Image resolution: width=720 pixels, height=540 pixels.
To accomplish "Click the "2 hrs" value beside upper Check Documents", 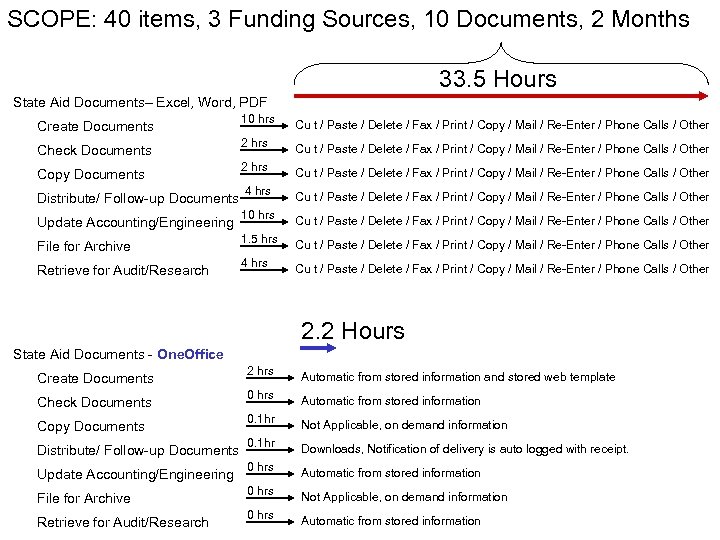I will click(x=254, y=143).
